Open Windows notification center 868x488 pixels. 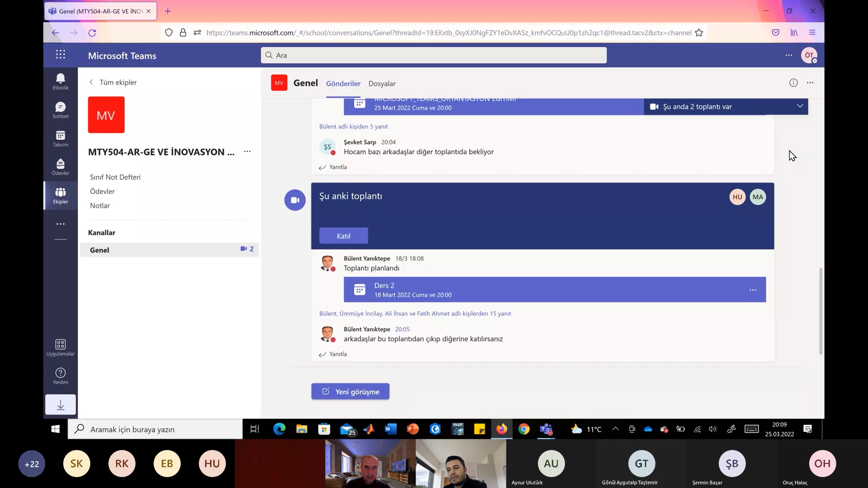tap(808, 429)
